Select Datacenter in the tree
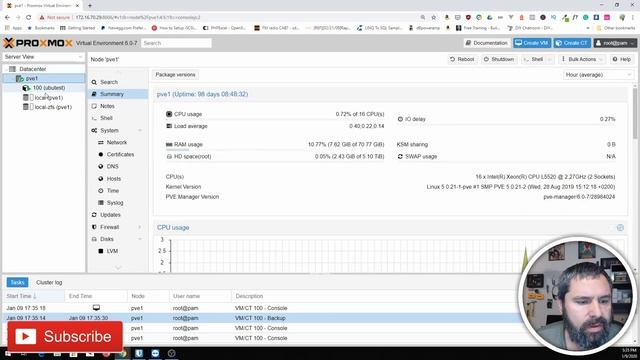Viewport: 640px width, 360px height. point(33,69)
